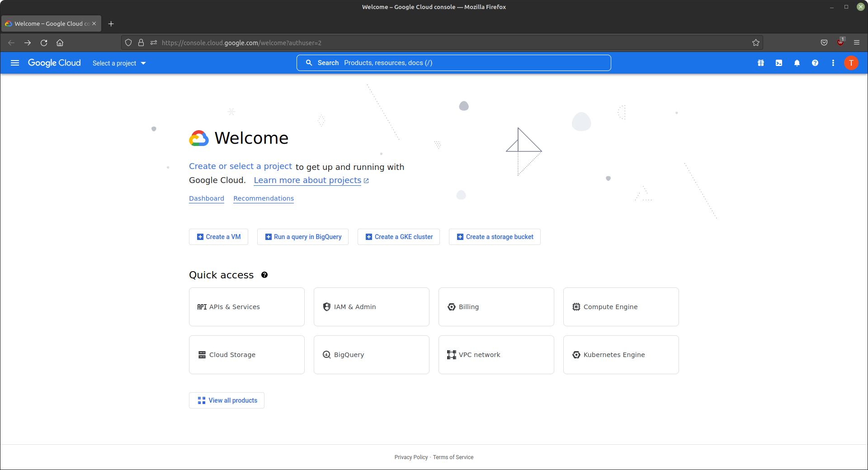This screenshot has width=868, height=470.
Task: Click the Create a VM button
Action: coord(218,237)
